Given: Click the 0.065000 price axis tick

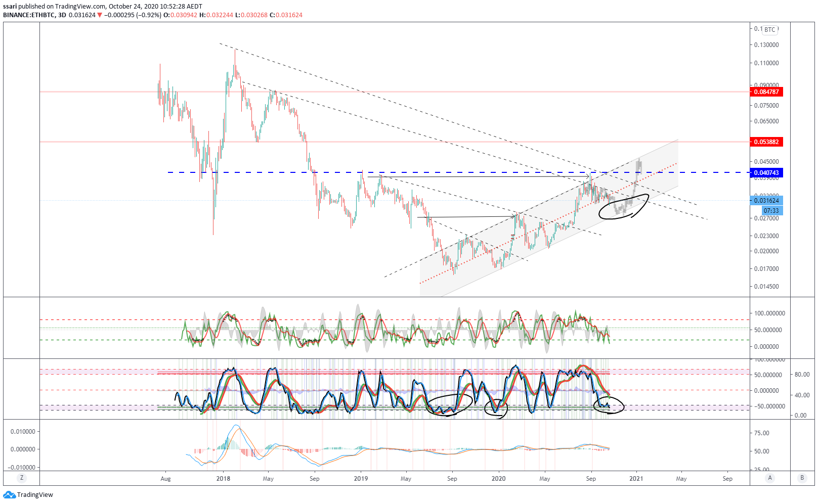Looking at the screenshot, I should tap(766, 121).
